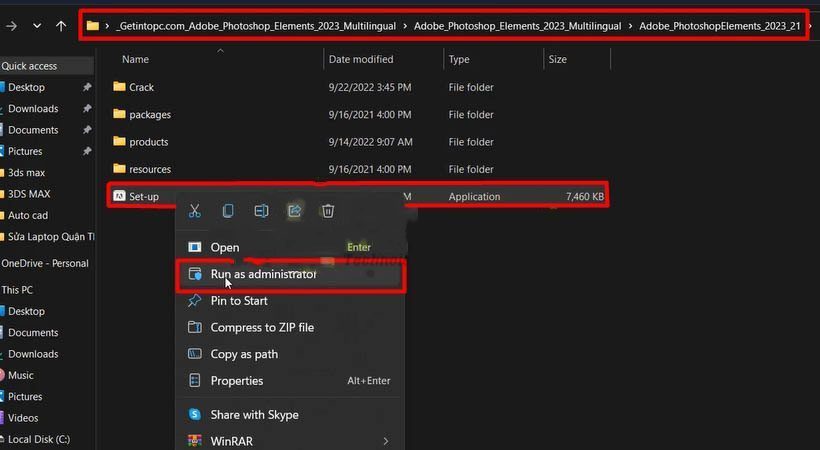
Task: Open the resources folder
Action: point(150,169)
